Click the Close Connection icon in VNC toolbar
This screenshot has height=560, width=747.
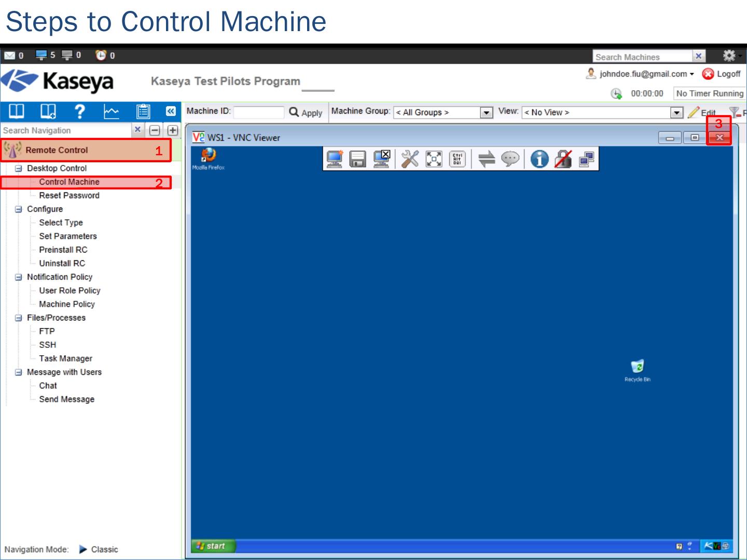pos(382,159)
